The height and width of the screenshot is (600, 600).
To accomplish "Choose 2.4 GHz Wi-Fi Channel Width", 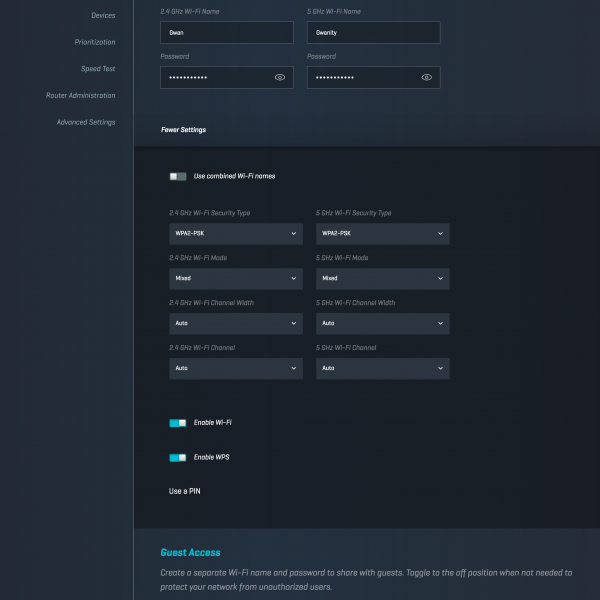I will [x=235, y=323].
